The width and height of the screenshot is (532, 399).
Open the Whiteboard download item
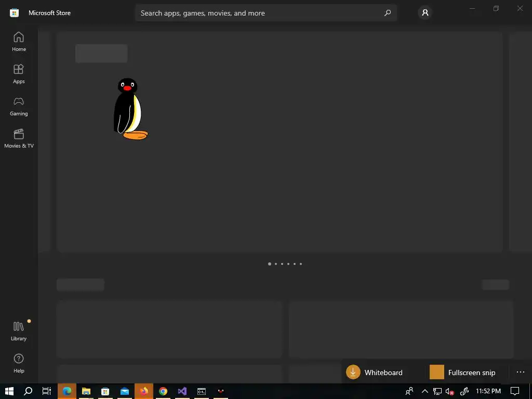pyautogui.click(x=383, y=372)
